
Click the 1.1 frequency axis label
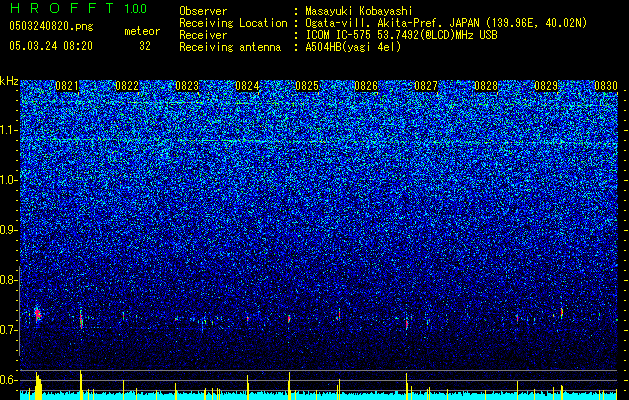(7, 130)
